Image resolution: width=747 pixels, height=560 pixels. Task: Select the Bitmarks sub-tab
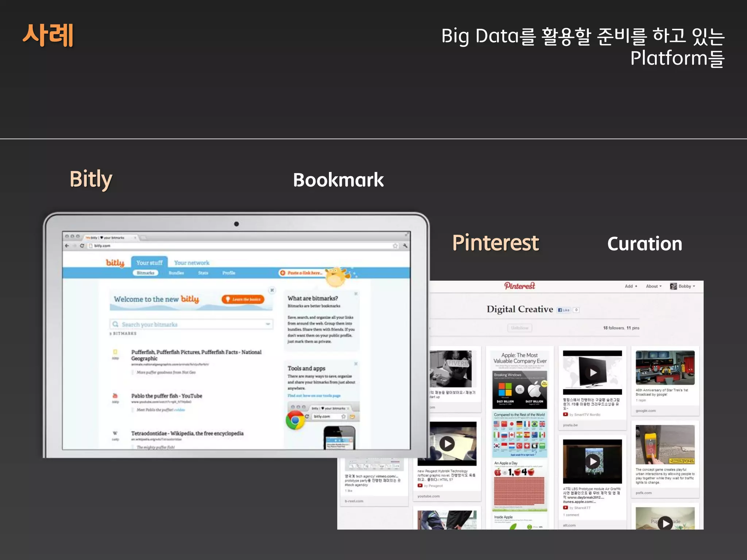pos(146,273)
